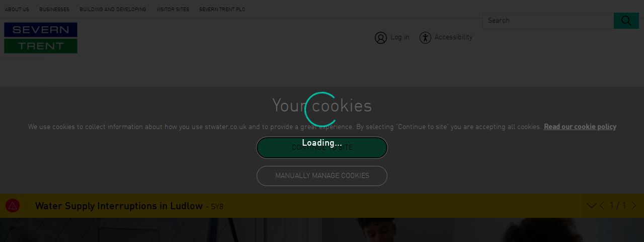The height and width of the screenshot is (242, 644).
Task: Open the Log in user icon
Action: pos(381,38)
